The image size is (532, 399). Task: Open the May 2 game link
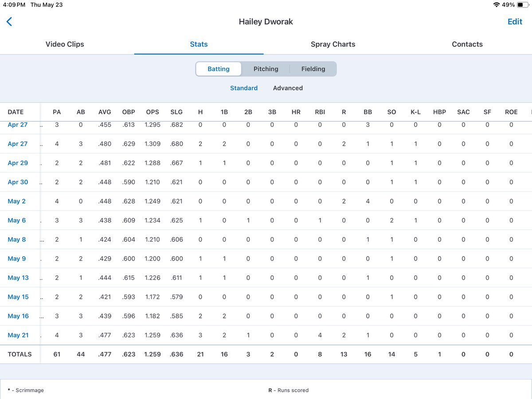(17, 201)
